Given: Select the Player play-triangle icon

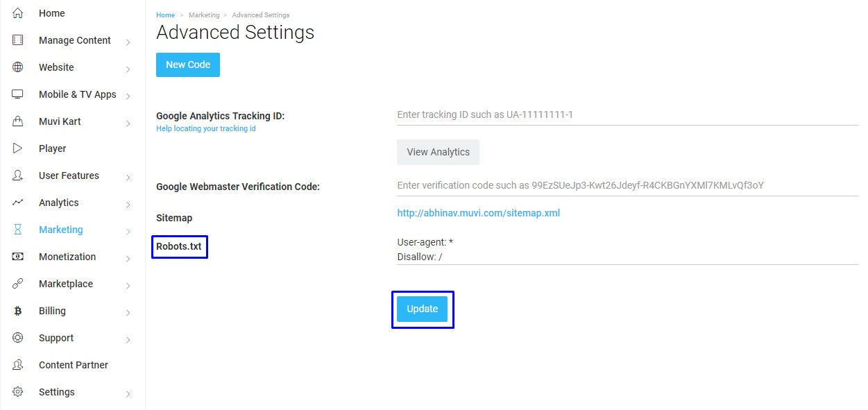Looking at the screenshot, I should click(18, 148).
